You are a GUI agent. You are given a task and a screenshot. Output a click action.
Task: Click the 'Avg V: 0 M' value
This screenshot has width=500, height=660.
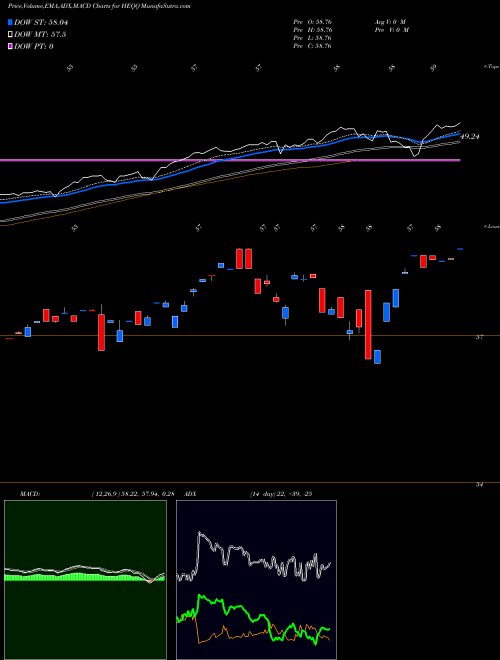pos(389,21)
